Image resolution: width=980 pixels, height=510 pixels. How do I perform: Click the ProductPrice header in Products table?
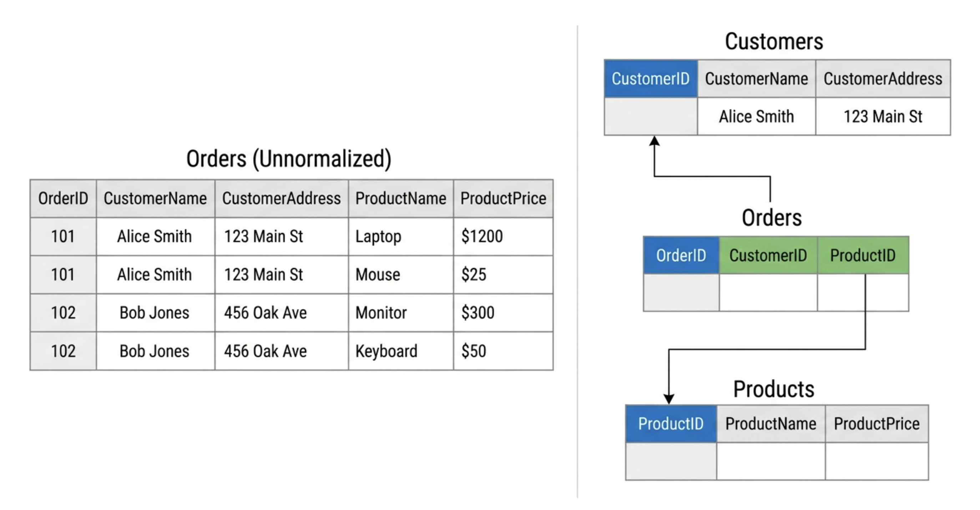coord(877,424)
